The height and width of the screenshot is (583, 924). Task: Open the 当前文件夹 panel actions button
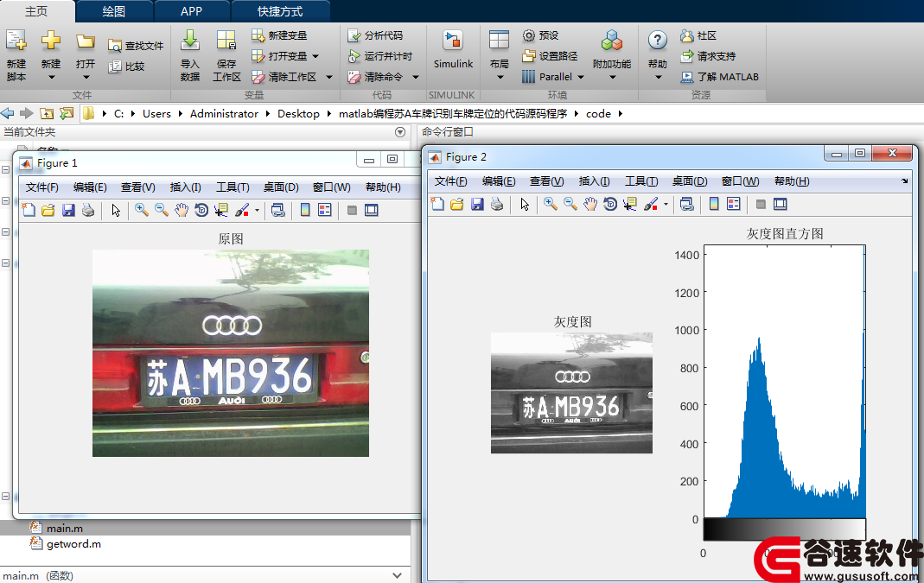[400, 132]
